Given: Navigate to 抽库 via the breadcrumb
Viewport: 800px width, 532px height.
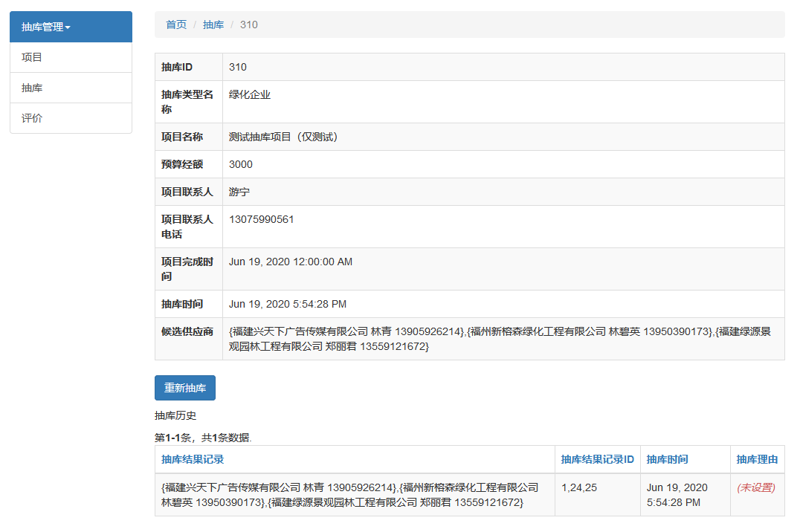Looking at the screenshot, I should 213,25.
